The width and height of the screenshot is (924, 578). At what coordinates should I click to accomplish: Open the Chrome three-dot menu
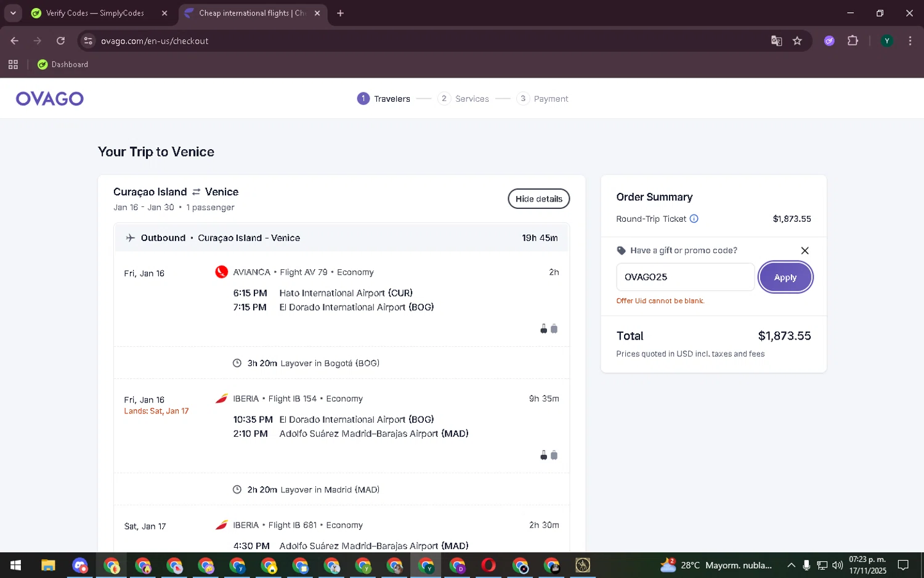[910, 41]
